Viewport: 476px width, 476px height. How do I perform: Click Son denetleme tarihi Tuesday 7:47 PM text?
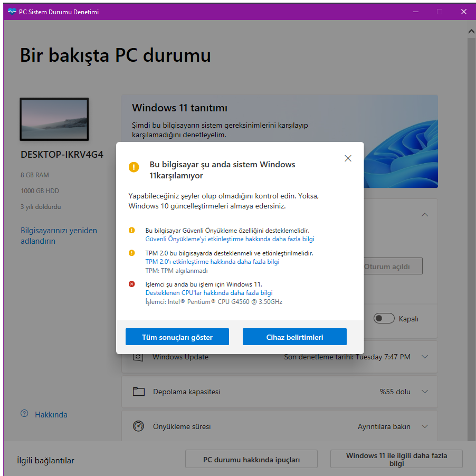tap(347, 357)
